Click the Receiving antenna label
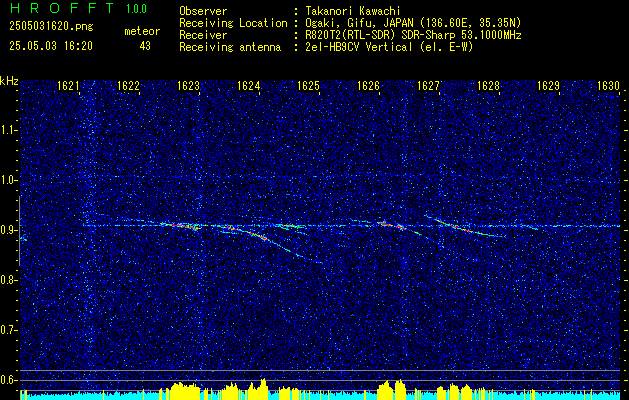629x400 pixels. (230, 47)
